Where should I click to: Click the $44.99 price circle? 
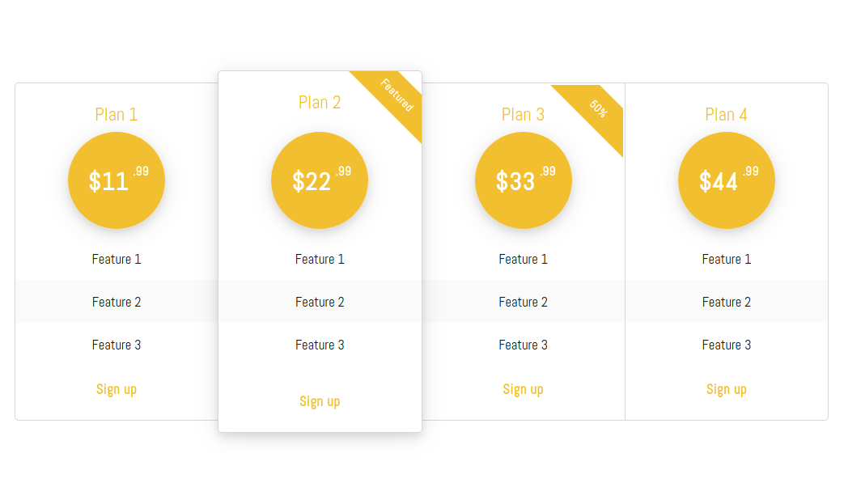(x=727, y=180)
